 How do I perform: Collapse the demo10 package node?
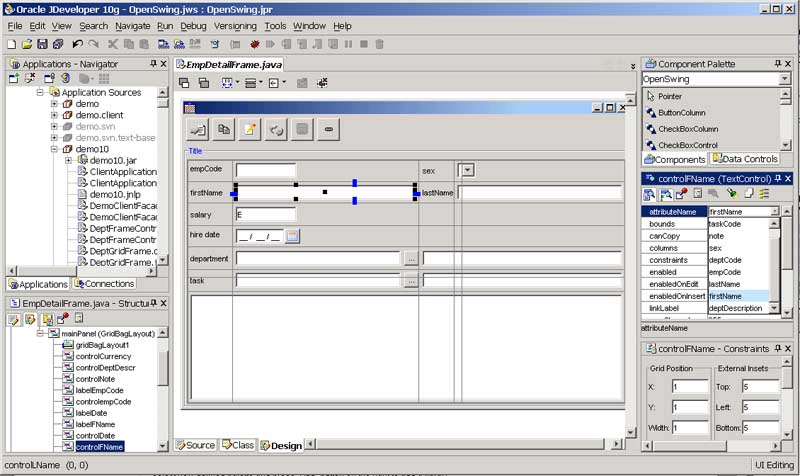pyautogui.click(x=54, y=149)
